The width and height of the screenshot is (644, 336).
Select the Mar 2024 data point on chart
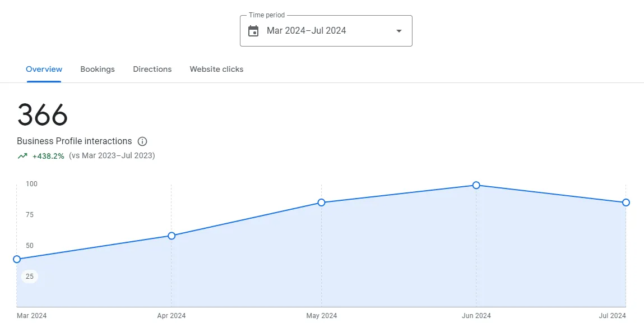pyautogui.click(x=17, y=259)
